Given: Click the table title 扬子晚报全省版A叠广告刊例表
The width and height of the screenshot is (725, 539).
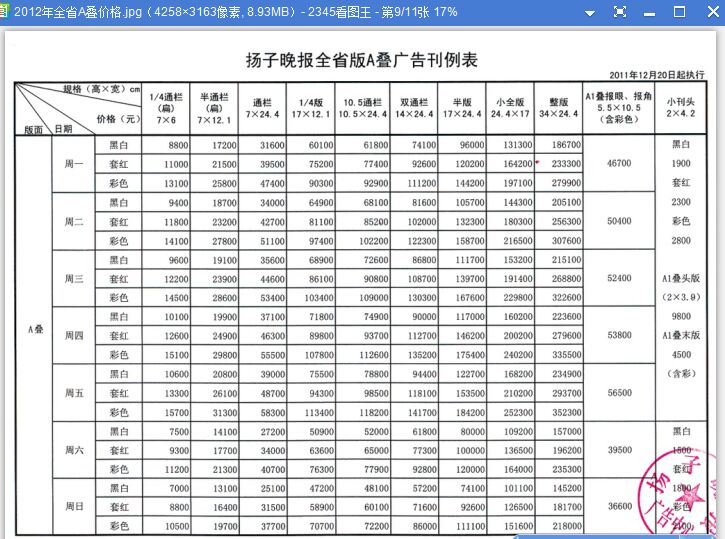Looking at the screenshot, I should (362, 60).
